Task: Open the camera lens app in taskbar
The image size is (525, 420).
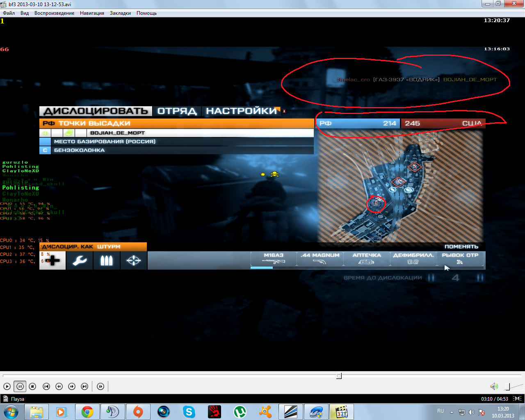Action: click(x=164, y=412)
